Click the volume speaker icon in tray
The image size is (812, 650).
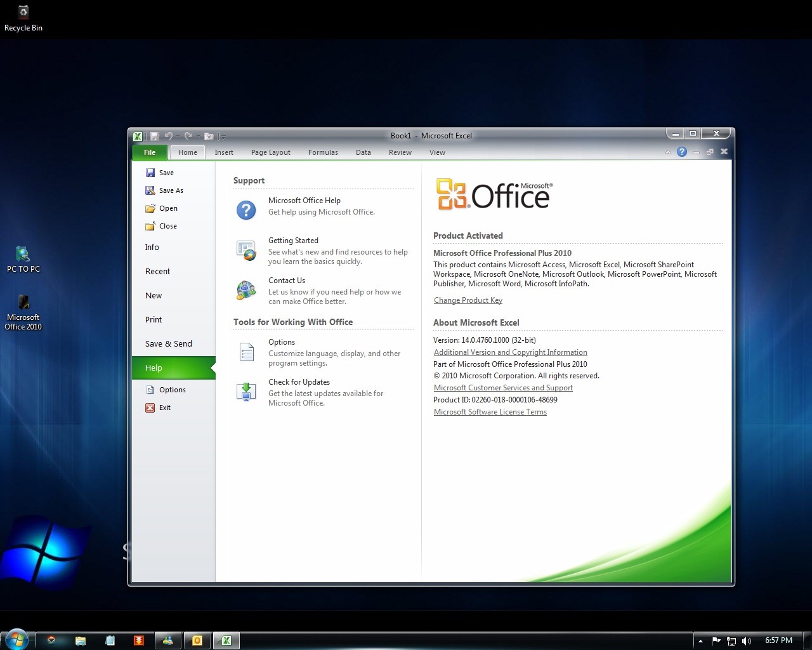pos(746,640)
